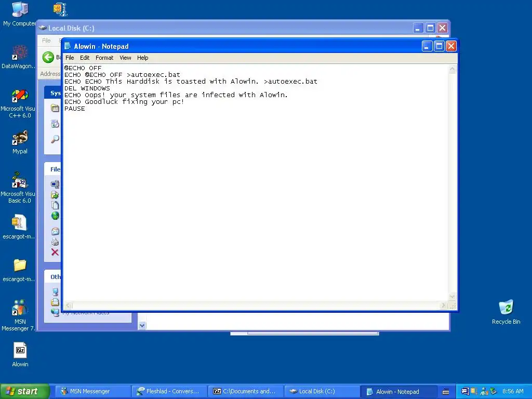
Task: Switch to Local Disk (C:) taskbar button
Action: (x=322, y=391)
